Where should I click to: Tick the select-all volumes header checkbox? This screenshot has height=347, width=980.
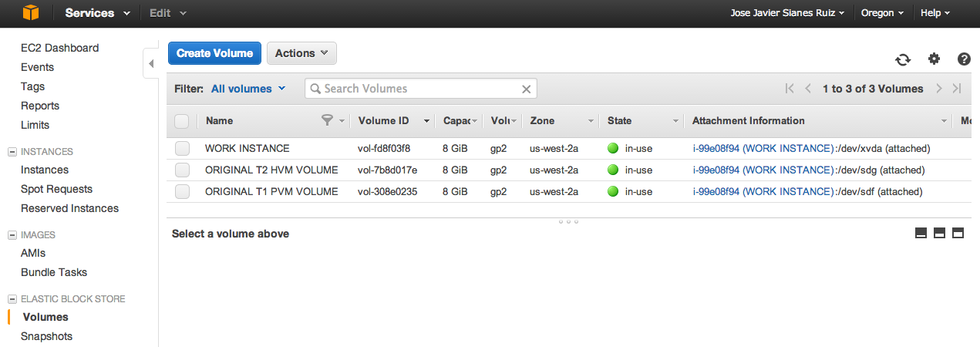[182, 121]
